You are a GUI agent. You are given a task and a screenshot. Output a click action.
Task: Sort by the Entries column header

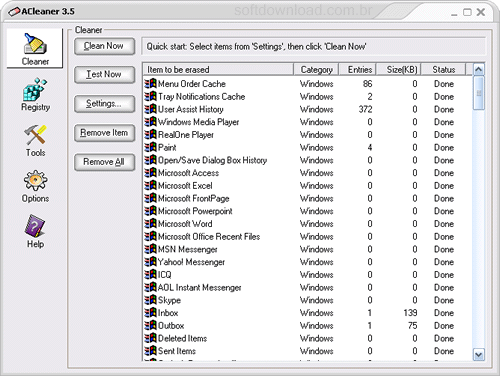tap(357, 69)
